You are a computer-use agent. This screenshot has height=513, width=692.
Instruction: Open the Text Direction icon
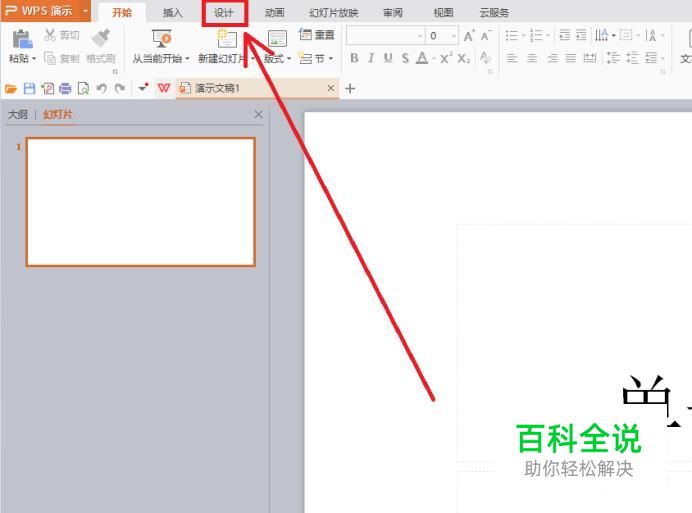602,35
